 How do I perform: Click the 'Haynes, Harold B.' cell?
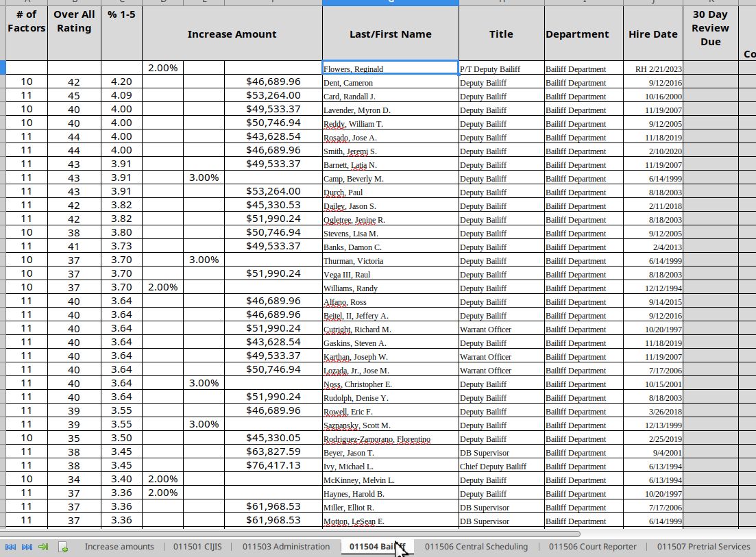[390, 494]
